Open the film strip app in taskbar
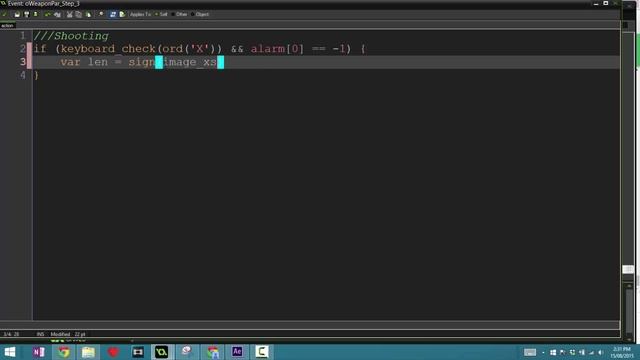The height and width of the screenshot is (360, 640). pos(138,352)
